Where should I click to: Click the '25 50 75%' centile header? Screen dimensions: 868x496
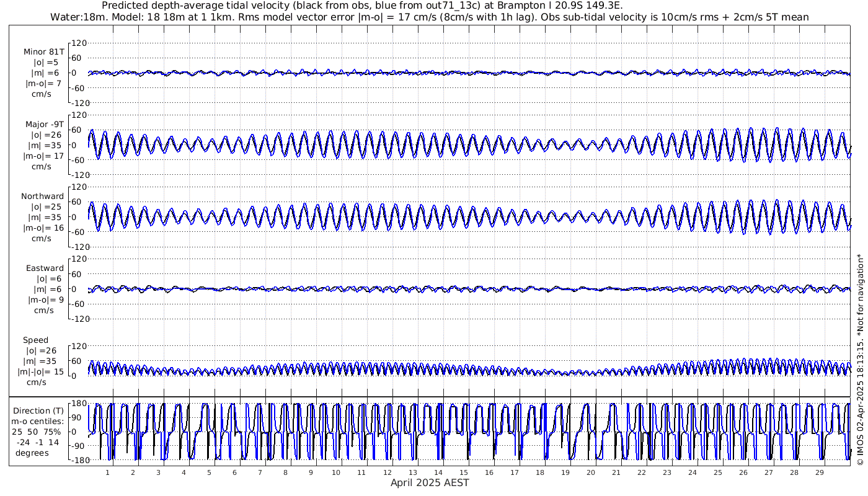38,432
